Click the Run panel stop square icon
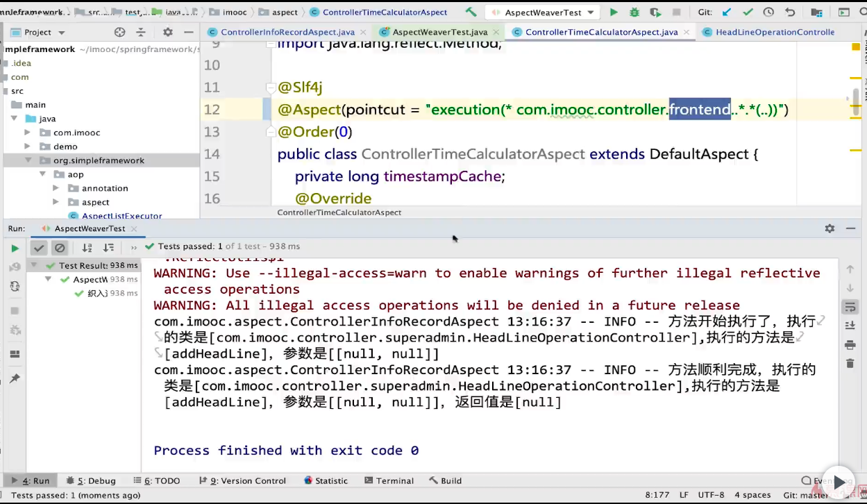 pyautogui.click(x=15, y=310)
